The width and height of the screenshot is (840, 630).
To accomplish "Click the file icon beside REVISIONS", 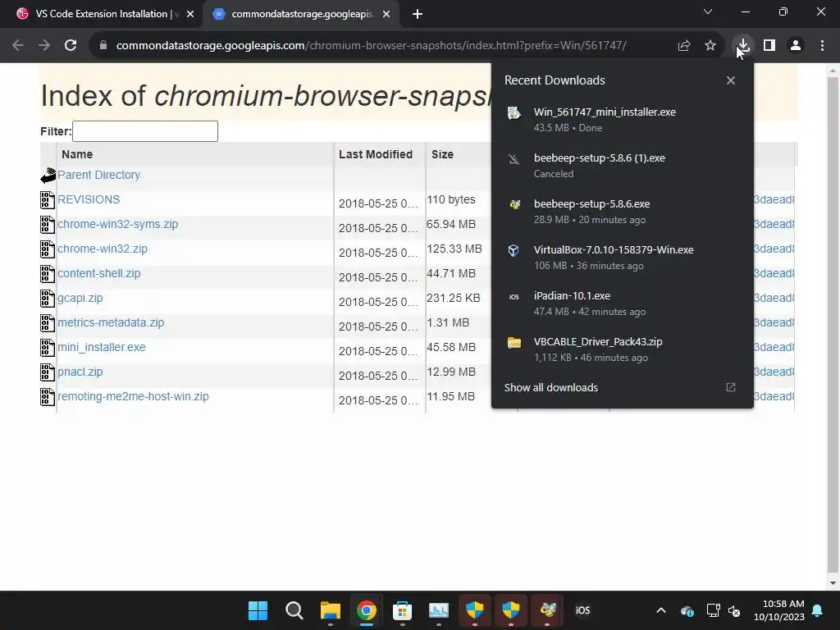I will click(48, 200).
